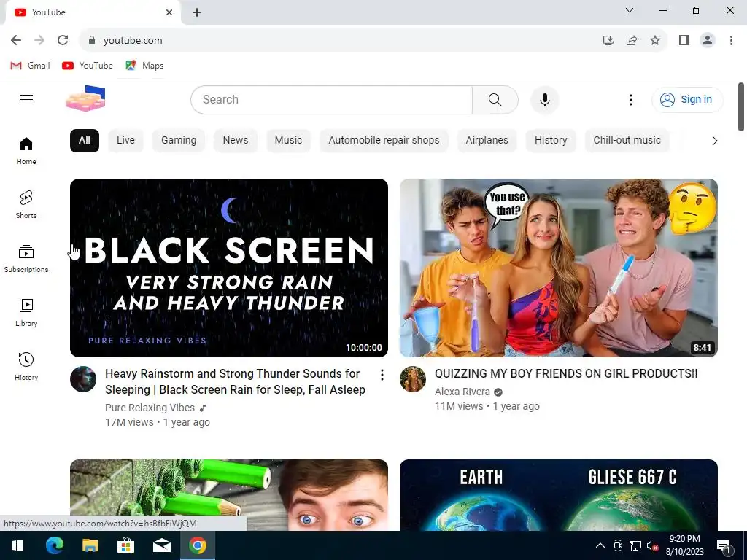
Task: Open Windows Start menu
Action: click(18, 545)
